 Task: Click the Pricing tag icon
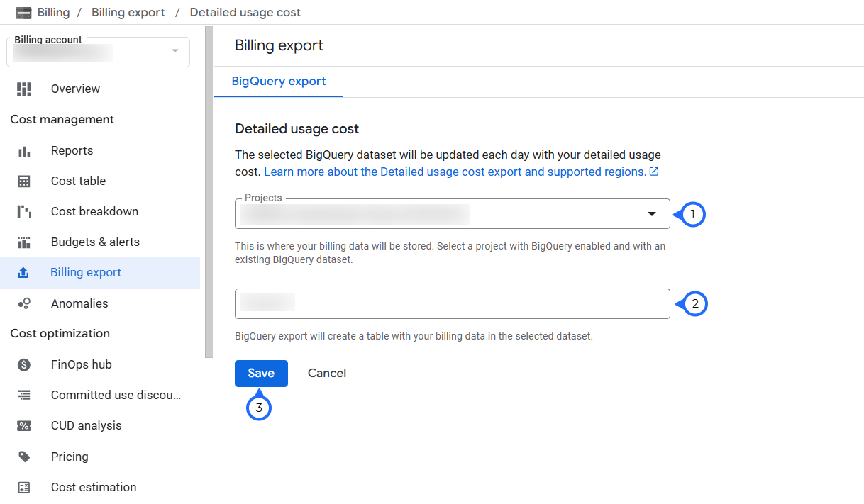pyautogui.click(x=24, y=457)
